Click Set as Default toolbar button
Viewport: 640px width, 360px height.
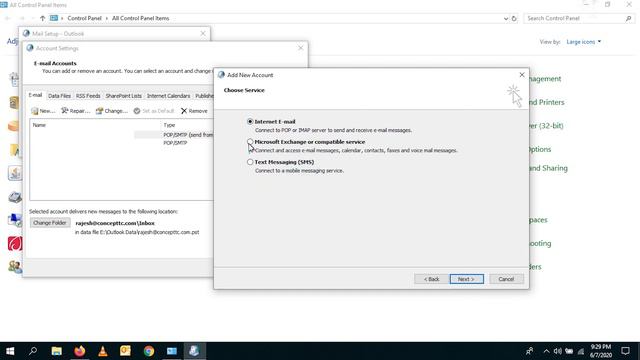tap(153, 111)
